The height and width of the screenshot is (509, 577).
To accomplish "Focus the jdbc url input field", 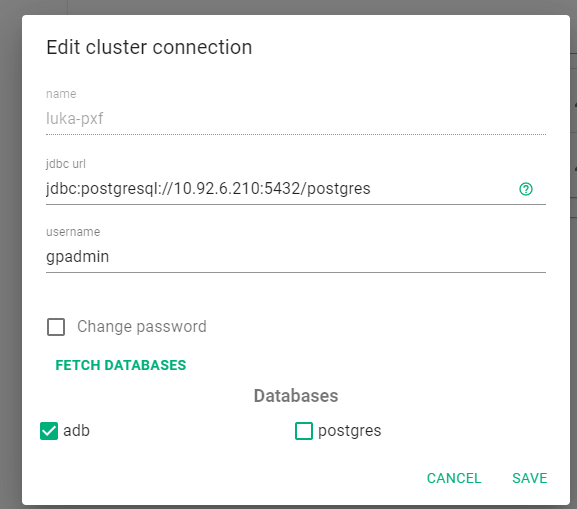I will point(280,189).
